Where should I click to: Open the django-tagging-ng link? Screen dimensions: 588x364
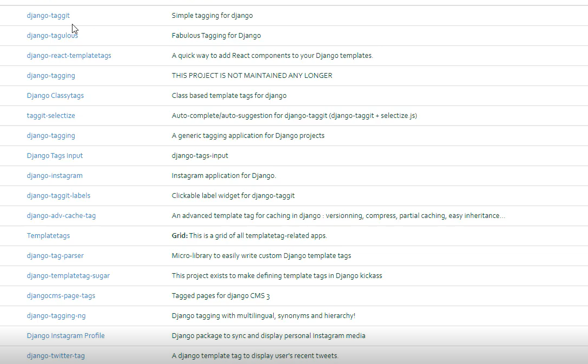click(56, 316)
